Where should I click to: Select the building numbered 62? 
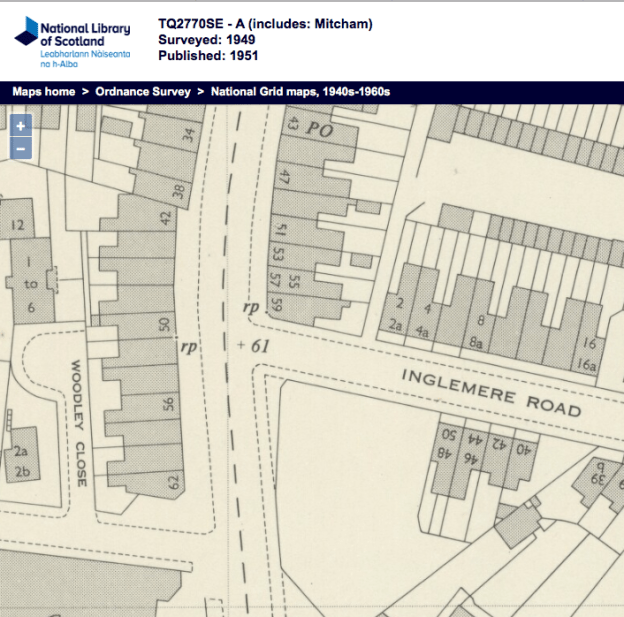pyautogui.click(x=173, y=484)
